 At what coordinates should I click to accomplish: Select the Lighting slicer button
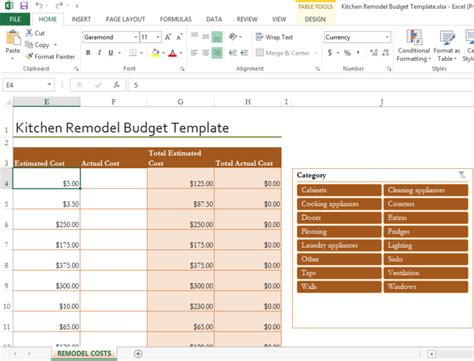(x=426, y=245)
